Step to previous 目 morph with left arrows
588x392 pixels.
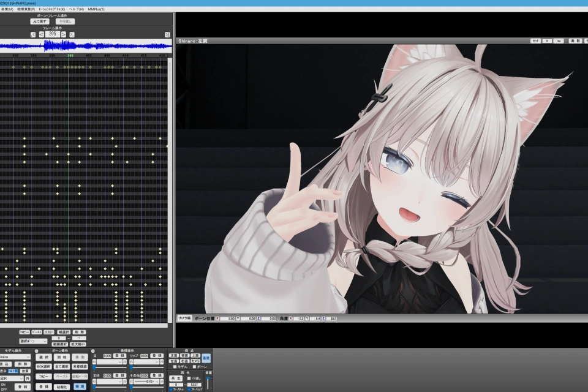94,362
